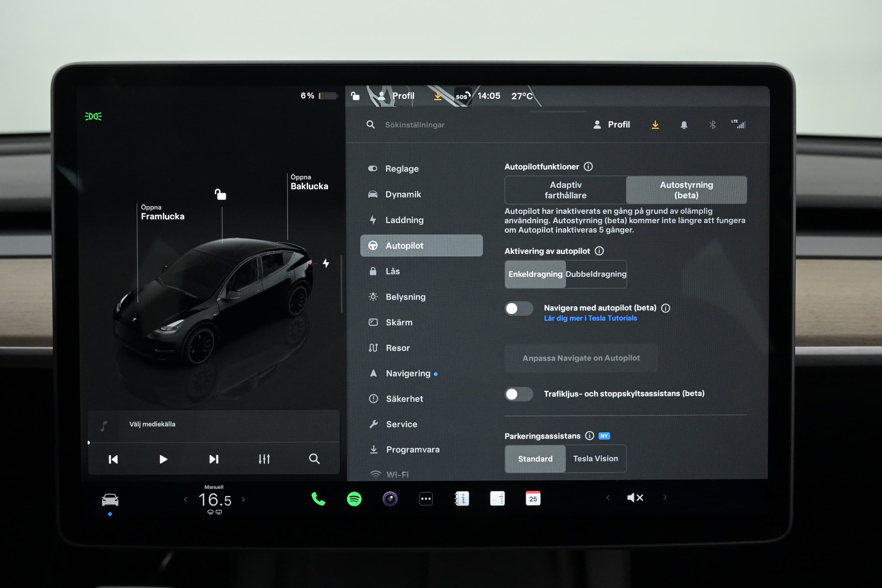Select Autostyrning (beta) option
Image resolution: width=882 pixels, height=588 pixels.
click(x=686, y=190)
